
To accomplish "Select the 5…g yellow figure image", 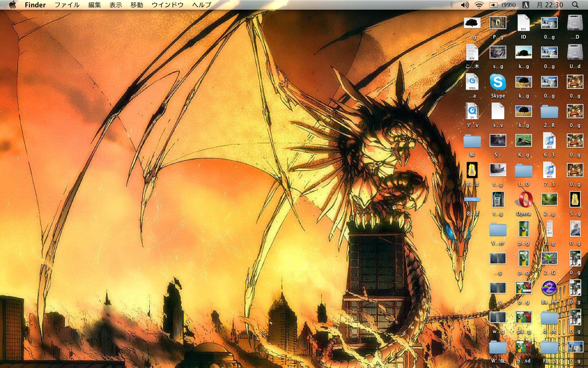I will click(x=575, y=200).
